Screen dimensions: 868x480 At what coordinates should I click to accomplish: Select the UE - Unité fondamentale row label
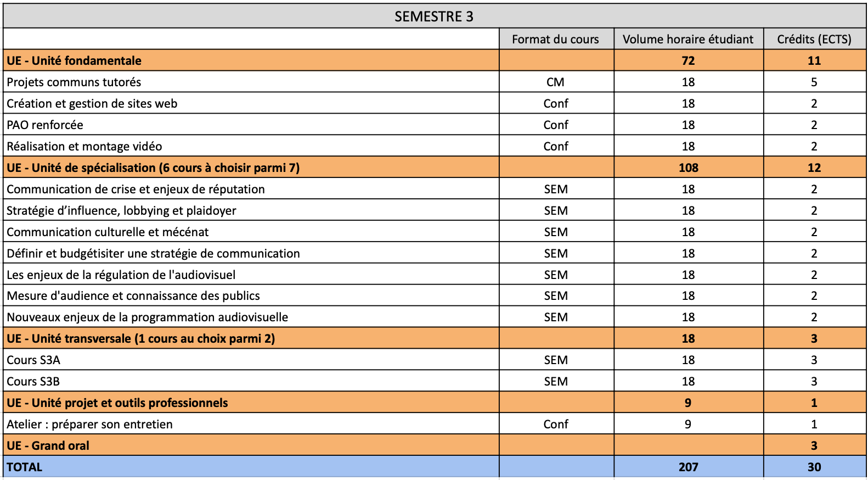pos(74,60)
